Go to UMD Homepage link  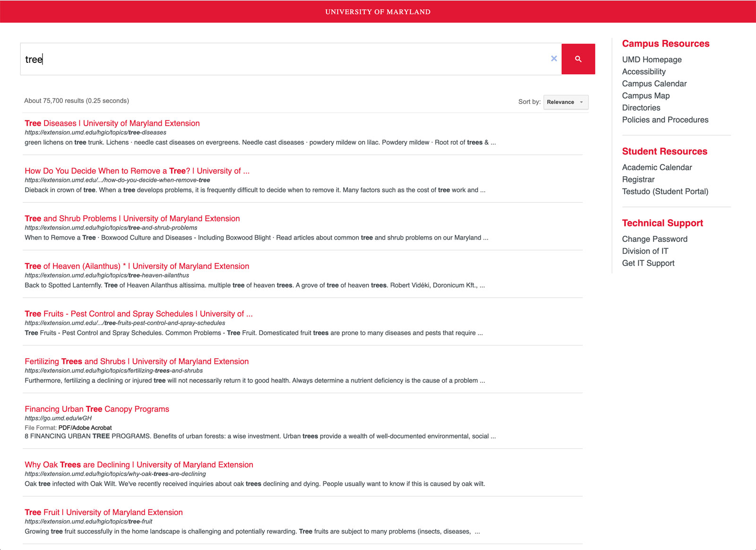(x=652, y=60)
